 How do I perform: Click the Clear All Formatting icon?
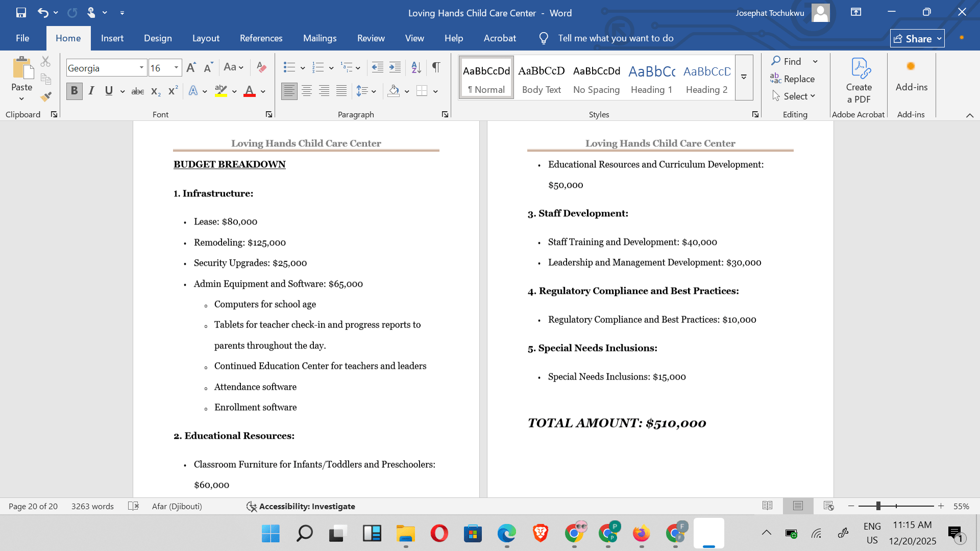261,67
